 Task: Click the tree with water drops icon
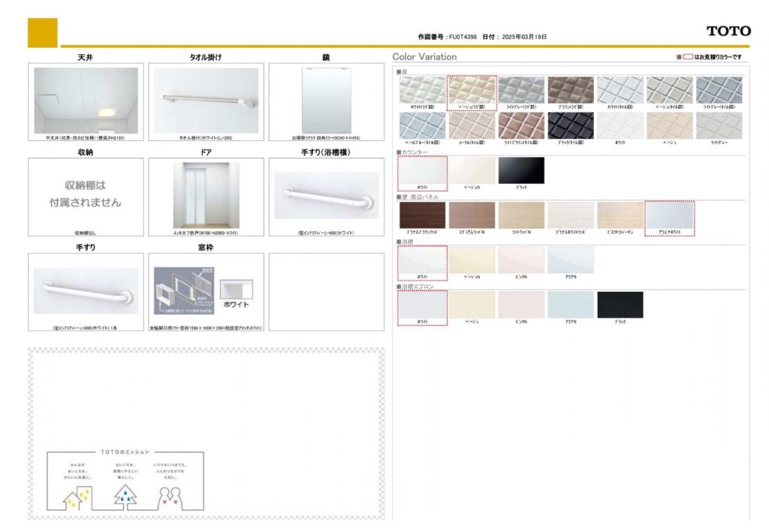click(x=125, y=497)
